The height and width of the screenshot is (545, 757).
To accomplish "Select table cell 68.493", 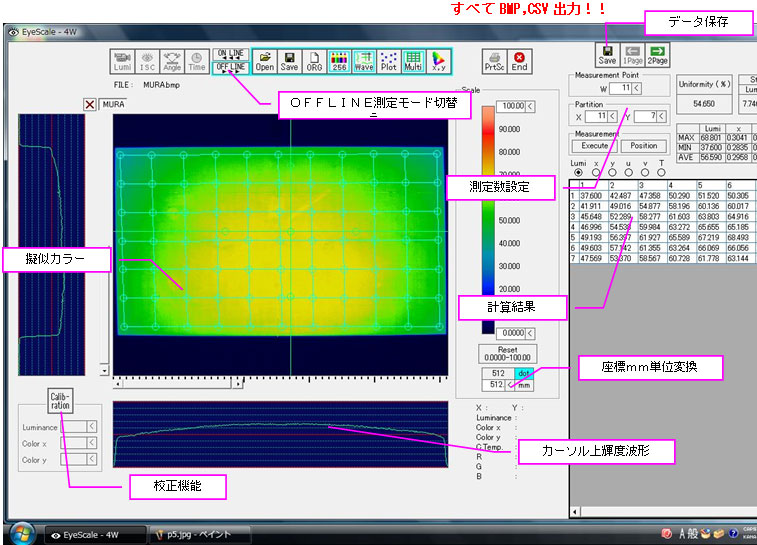I will pos(739,238).
